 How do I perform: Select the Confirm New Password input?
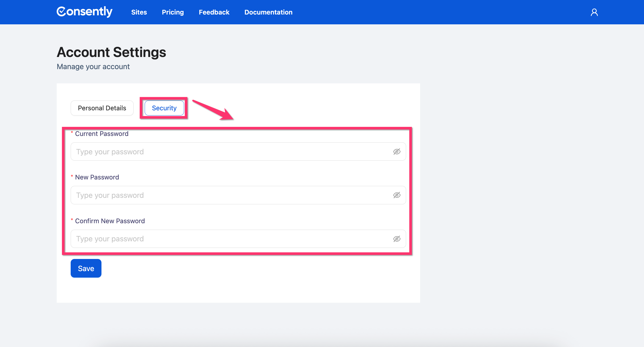230,239
